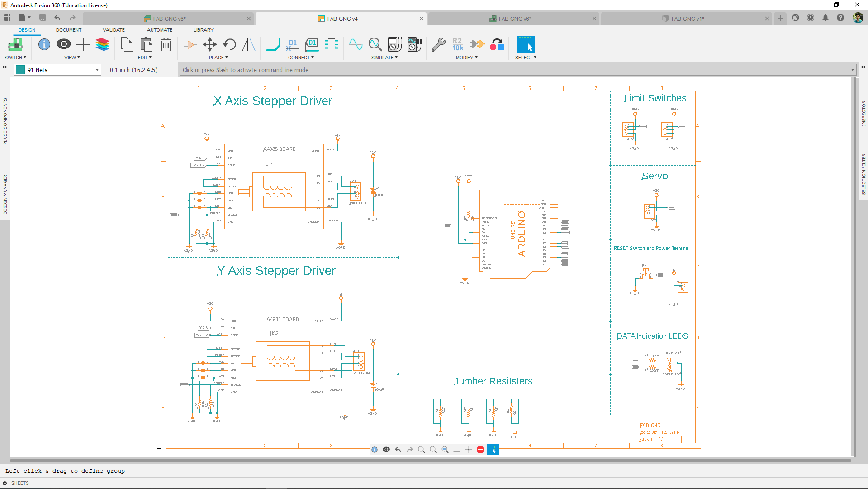Click the vertical scrollbar of canvas
The image size is (868, 489).
(854, 267)
